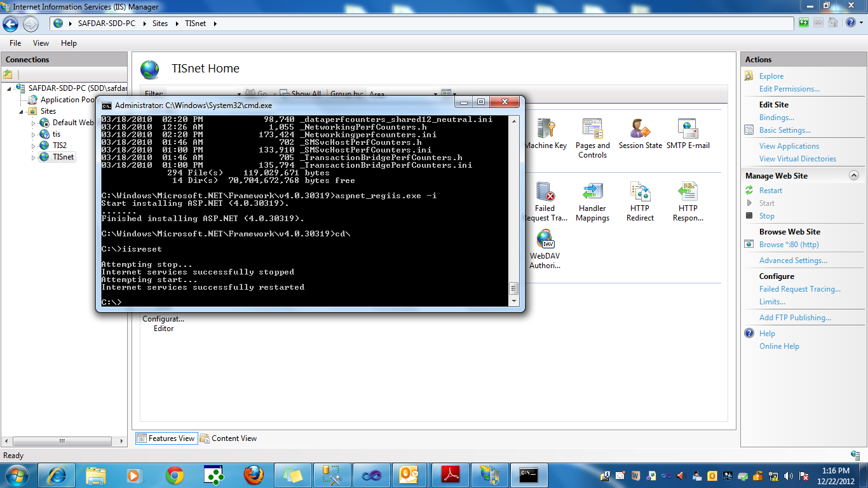Open Adobe Reader from the taskbar

click(451, 475)
